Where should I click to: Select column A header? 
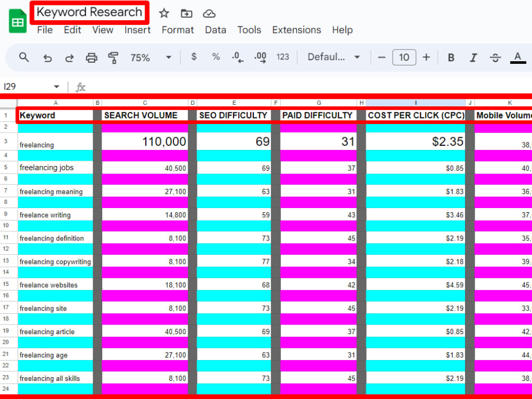coord(56,103)
